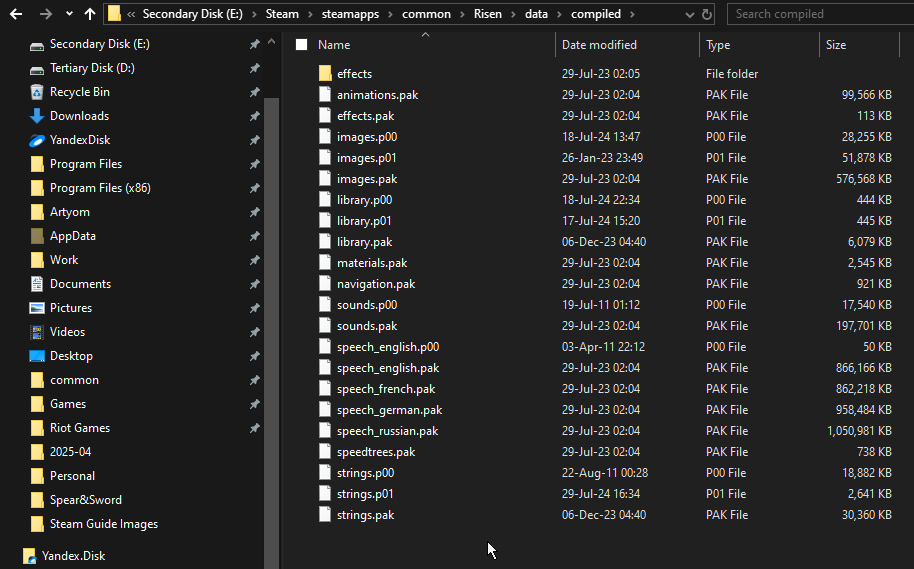Image resolution: width=914 pixels, height=569 pixels.
Task: Open Downloads arrow icon in sidebar
Action: tap(37, 116)
